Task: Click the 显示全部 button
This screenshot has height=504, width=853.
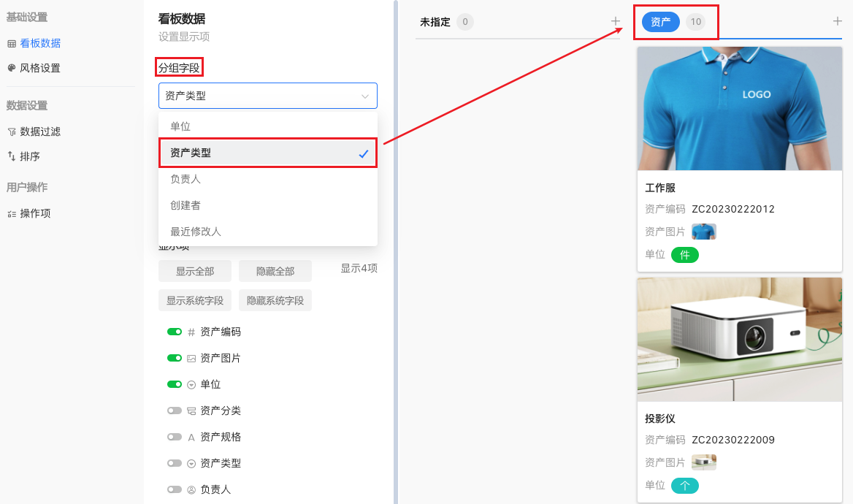Action: coord(195,271)
